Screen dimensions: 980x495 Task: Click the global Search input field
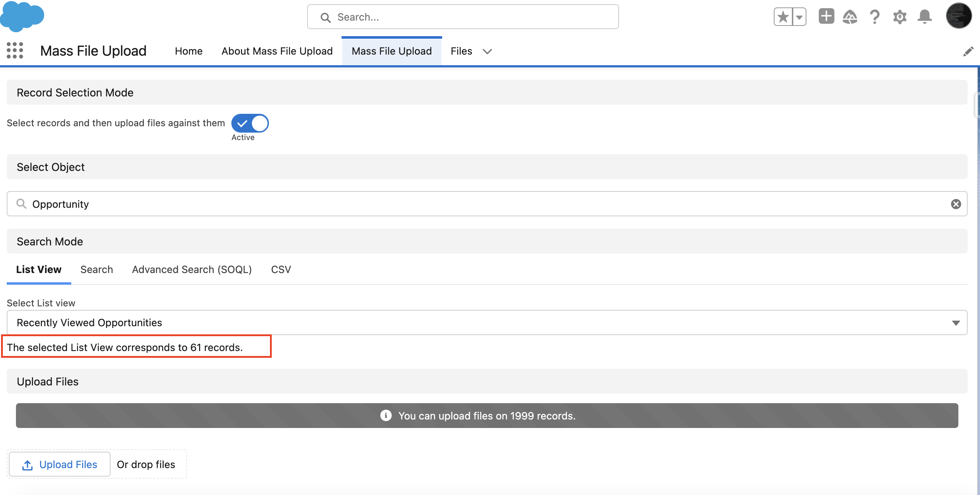463,17
